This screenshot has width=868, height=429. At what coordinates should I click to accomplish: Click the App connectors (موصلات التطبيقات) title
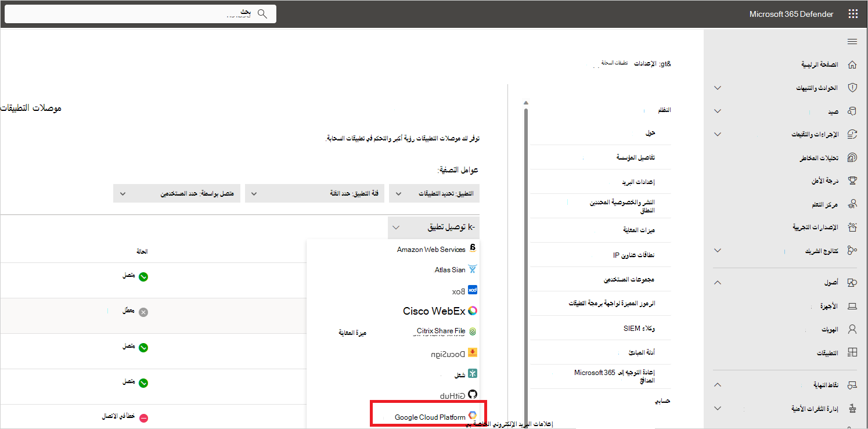click(30, 108)
